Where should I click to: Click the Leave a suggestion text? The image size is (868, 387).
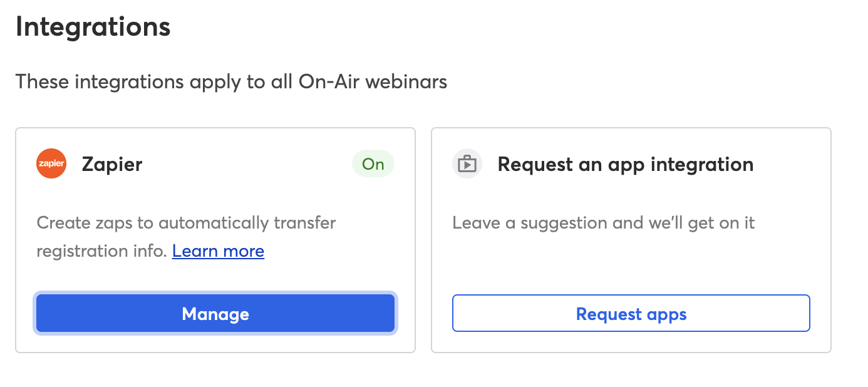604,223
